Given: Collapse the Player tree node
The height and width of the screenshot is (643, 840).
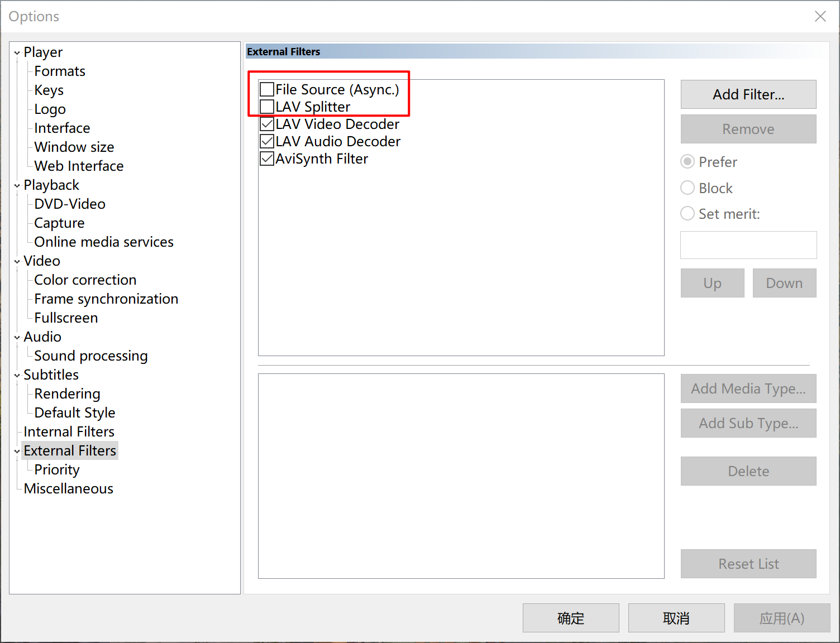Looking at the screenshot, I should click(17, 53).
